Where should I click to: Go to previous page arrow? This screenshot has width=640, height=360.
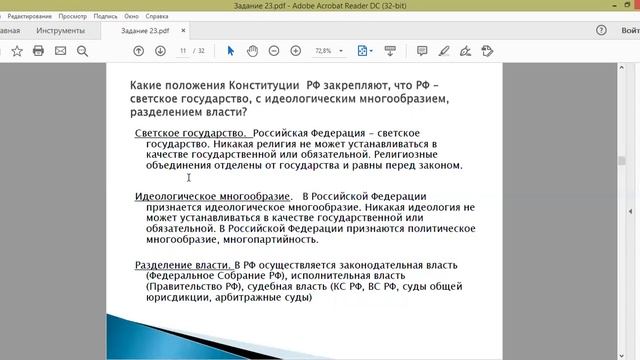[x=138, y=51]
